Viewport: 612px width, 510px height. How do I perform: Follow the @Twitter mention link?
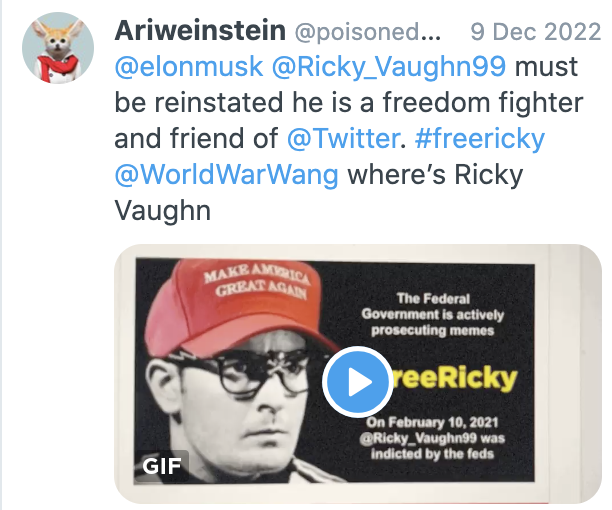pyautogui.click(x=343, y=139)
